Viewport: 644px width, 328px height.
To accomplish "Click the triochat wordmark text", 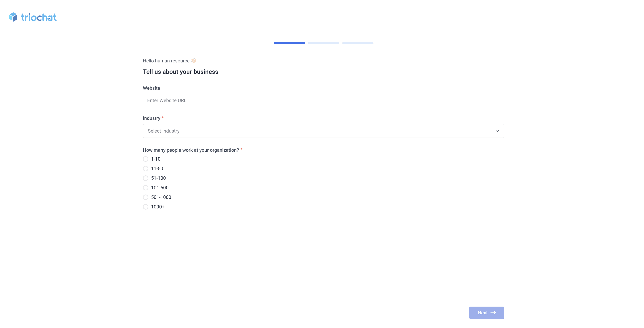I will coord(39,18).
